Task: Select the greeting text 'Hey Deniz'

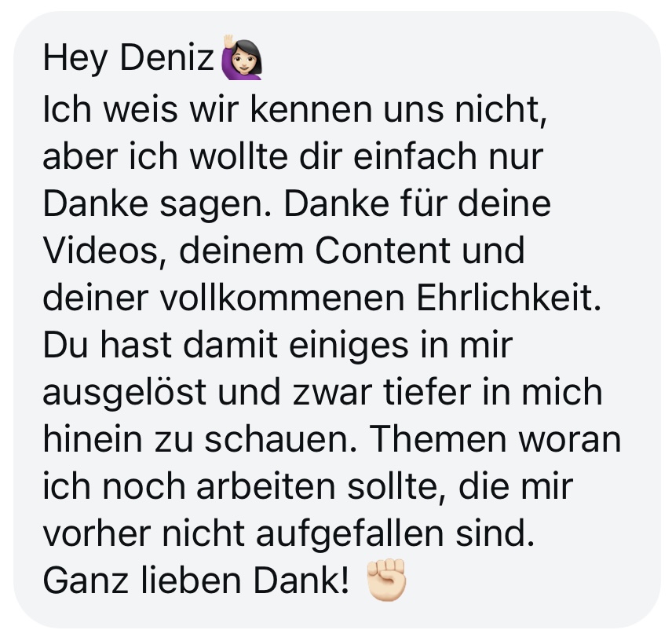Action: [129, 58]
